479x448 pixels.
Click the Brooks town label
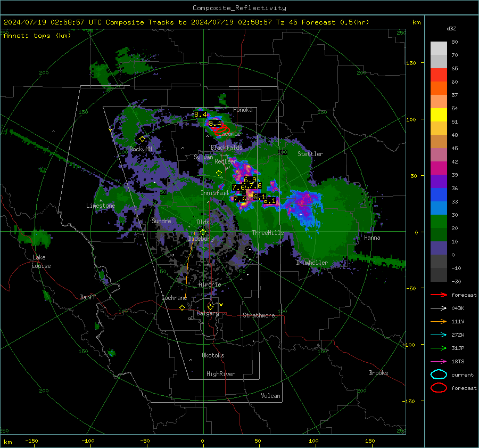[378, 373]
